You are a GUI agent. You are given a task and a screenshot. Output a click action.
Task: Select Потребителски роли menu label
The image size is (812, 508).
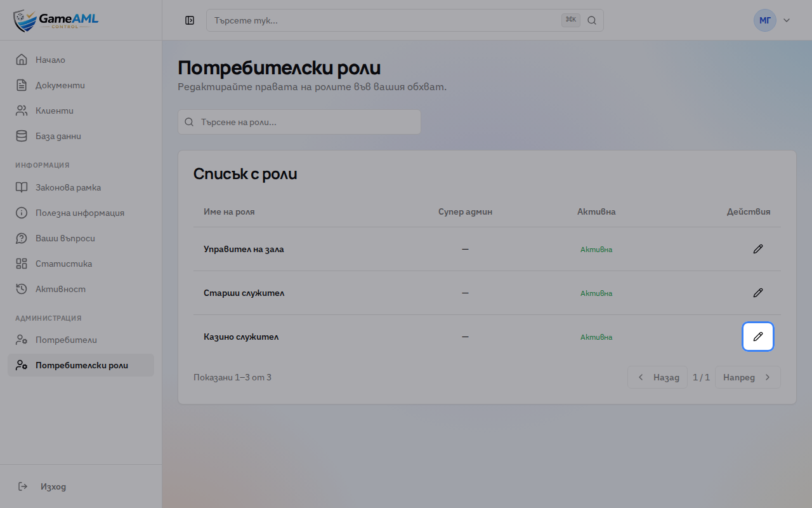tap(82, 365)
